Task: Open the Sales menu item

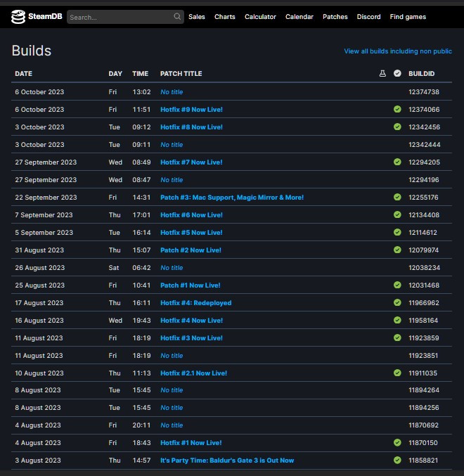Action: (197, 17)
